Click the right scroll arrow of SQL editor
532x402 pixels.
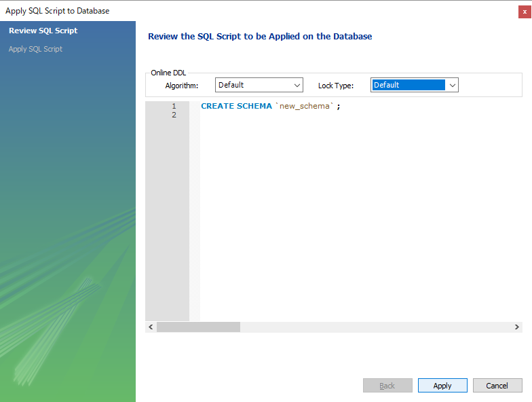(x=517, y=327)
